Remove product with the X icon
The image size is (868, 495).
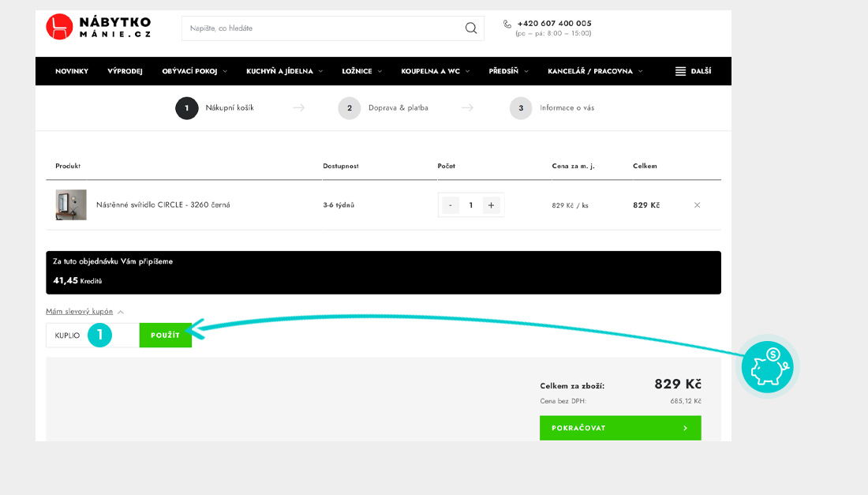tap(697, 205)
